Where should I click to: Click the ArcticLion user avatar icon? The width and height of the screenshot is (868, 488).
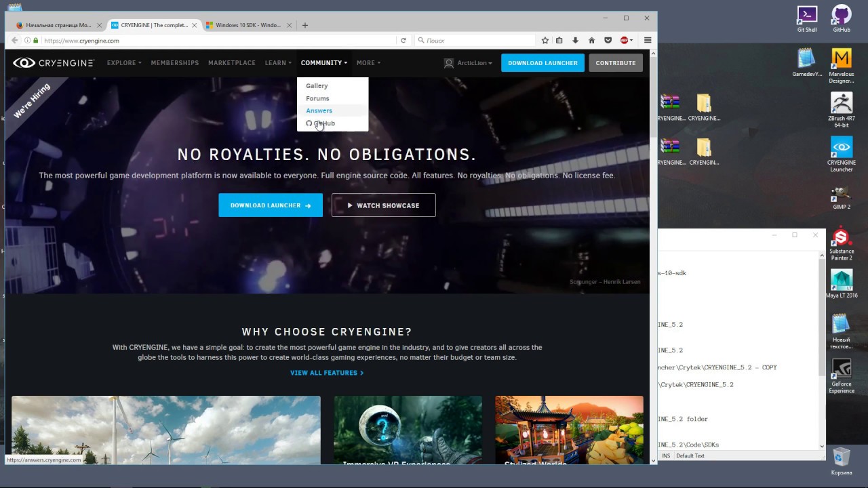coord(448,63)
